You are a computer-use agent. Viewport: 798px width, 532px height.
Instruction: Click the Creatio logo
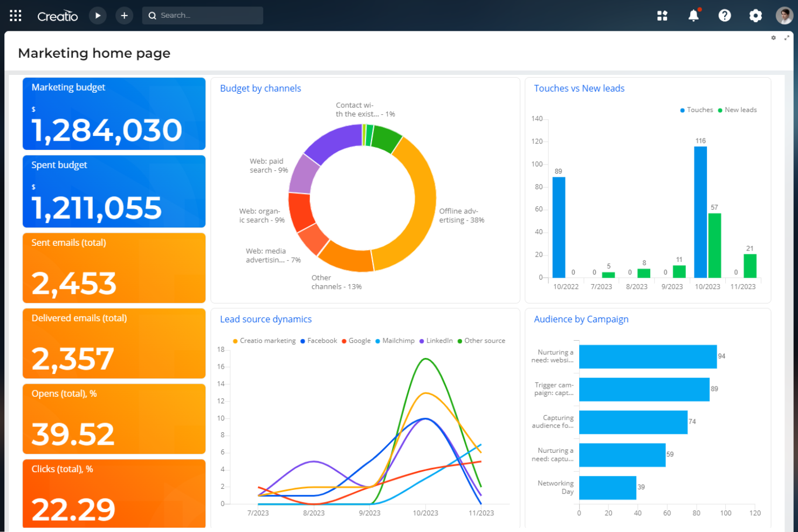[x=57, y=15]
